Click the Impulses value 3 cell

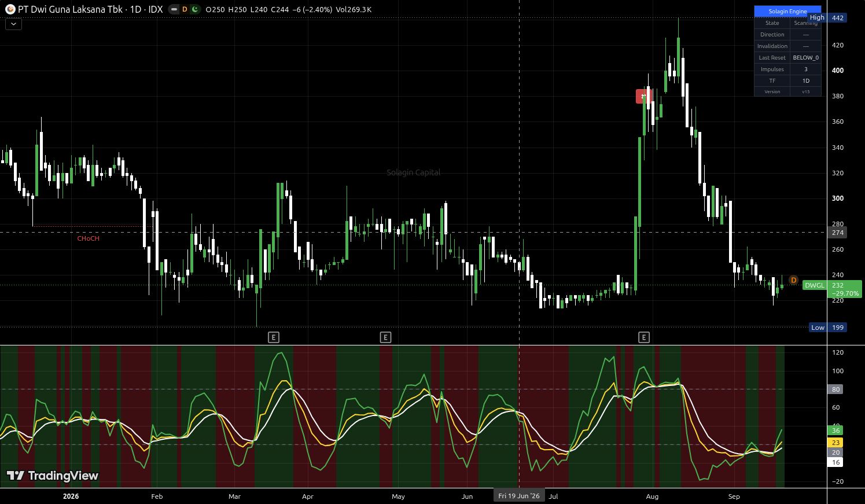pos(805,69)
